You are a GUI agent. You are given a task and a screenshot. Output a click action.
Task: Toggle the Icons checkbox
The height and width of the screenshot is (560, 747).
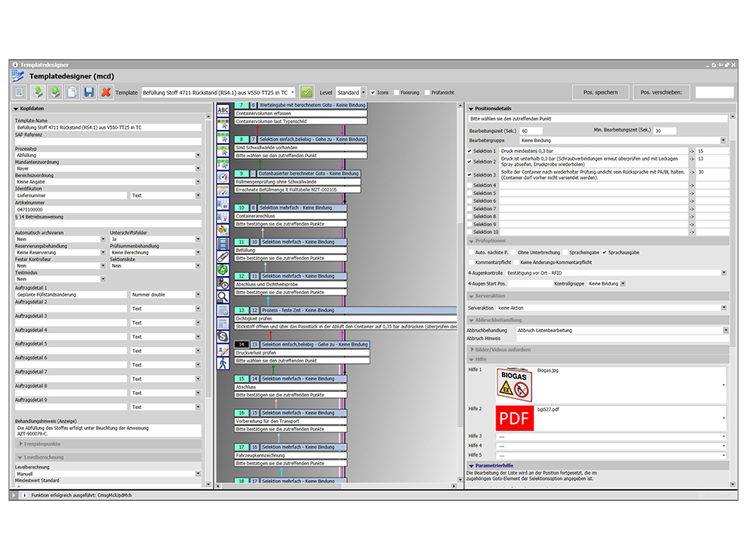373,93
